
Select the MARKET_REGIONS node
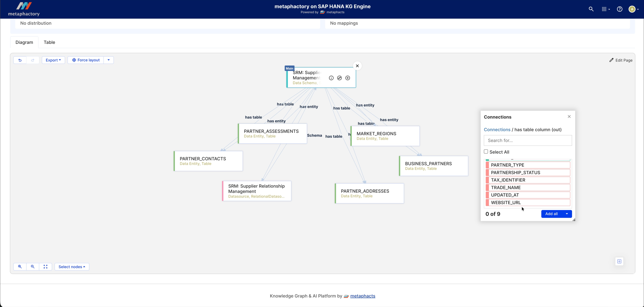tap(385, 136)
